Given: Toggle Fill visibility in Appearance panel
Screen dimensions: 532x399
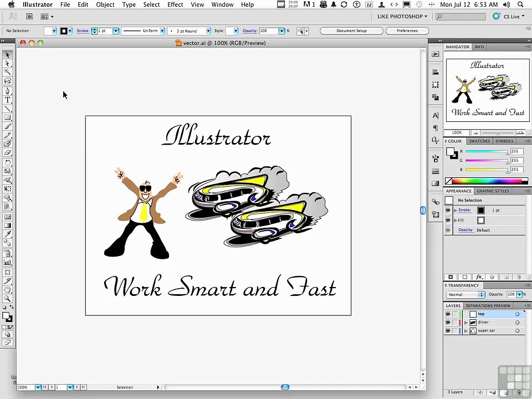Looking at the screenshot, I should (448, 220).
